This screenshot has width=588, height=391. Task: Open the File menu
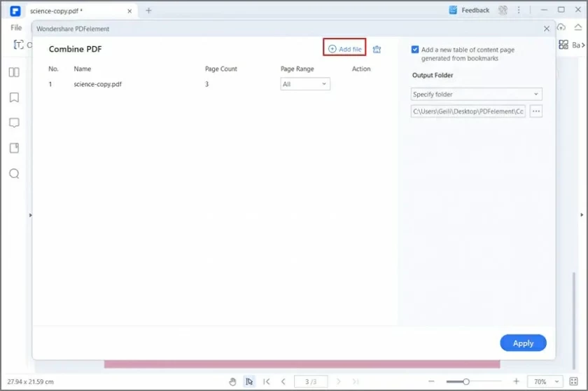pyautogui.click(x=16, y=28)
